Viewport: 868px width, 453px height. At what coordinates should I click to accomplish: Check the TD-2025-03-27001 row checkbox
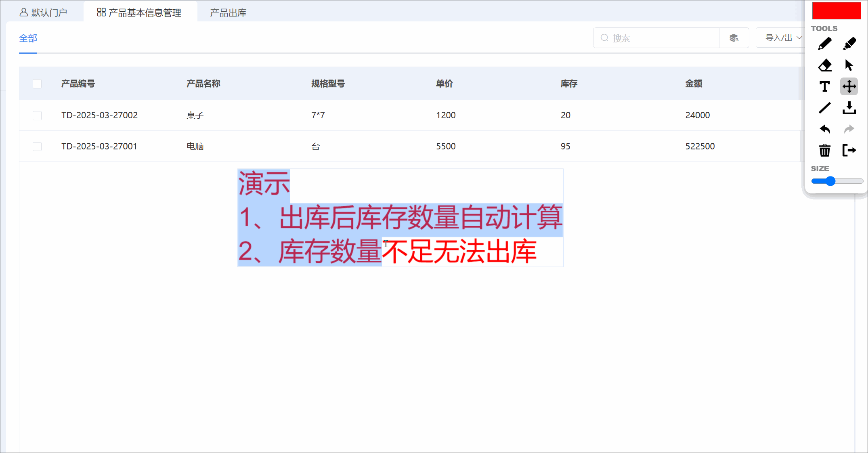[37, 146]
